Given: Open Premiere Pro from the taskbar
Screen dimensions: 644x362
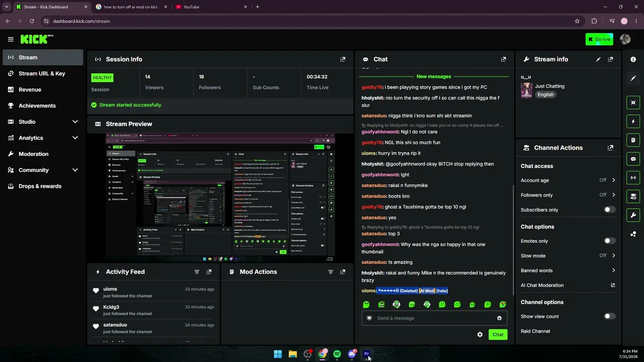Looking at the screenshot, I should pyautogui.click(x=367, y=354).
